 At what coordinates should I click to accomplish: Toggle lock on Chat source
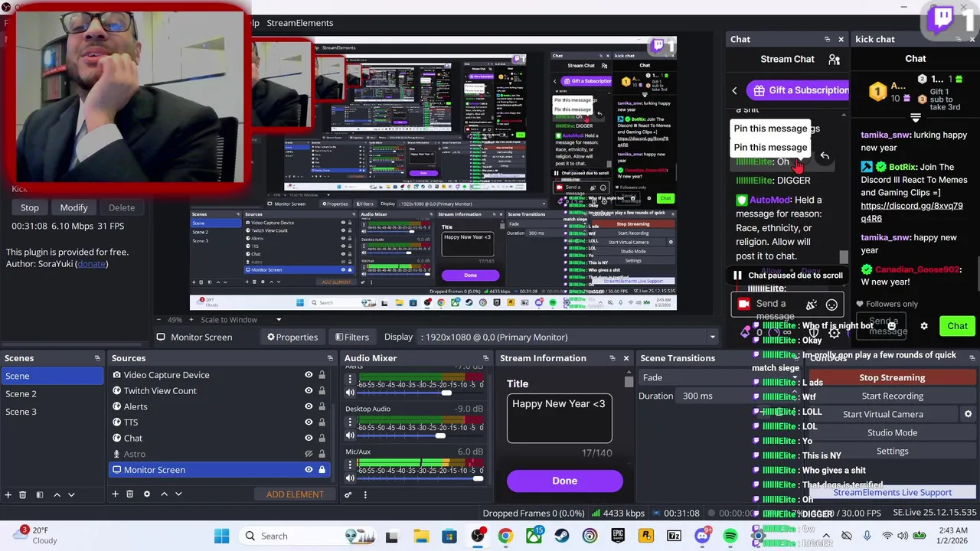point(322,439)
